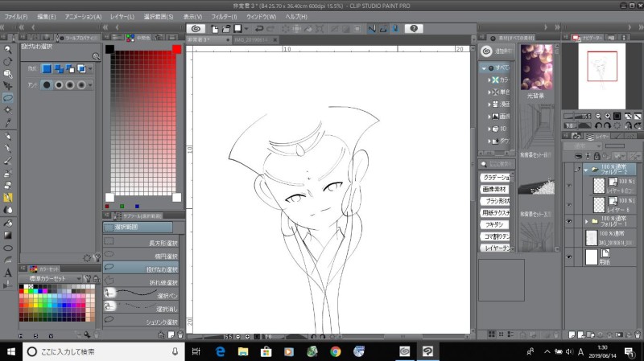644x361 pixels.
Task: Choose New selection mode button
Action: tap(47, 68)
